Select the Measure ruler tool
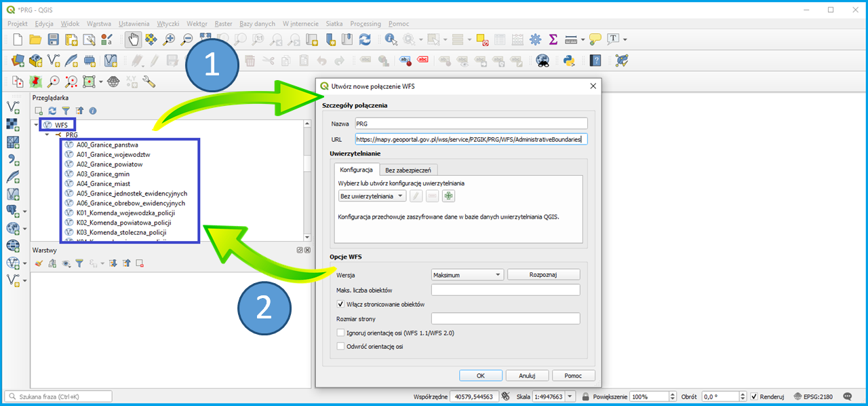Screen dimensions: 868x406 tap(570, 40)
